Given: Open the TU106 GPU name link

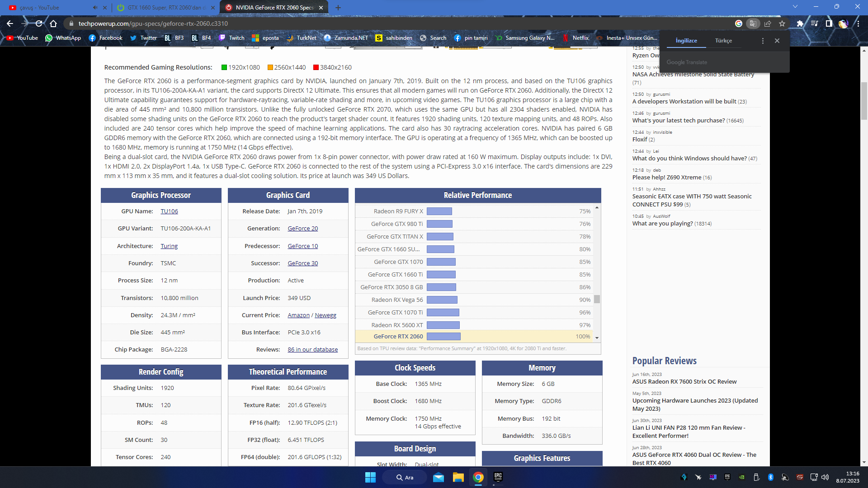Looking at the screenshot, I should coord(169,211).
